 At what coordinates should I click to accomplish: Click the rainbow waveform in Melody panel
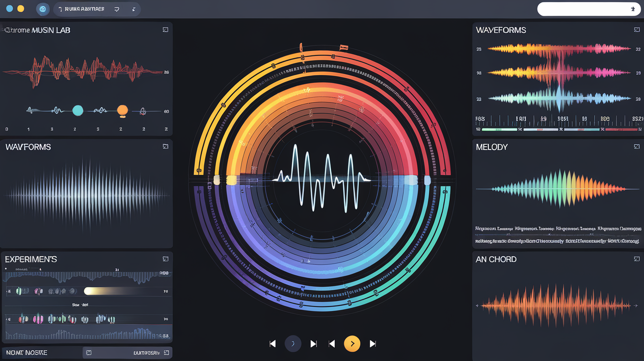[x=559, y=189]
